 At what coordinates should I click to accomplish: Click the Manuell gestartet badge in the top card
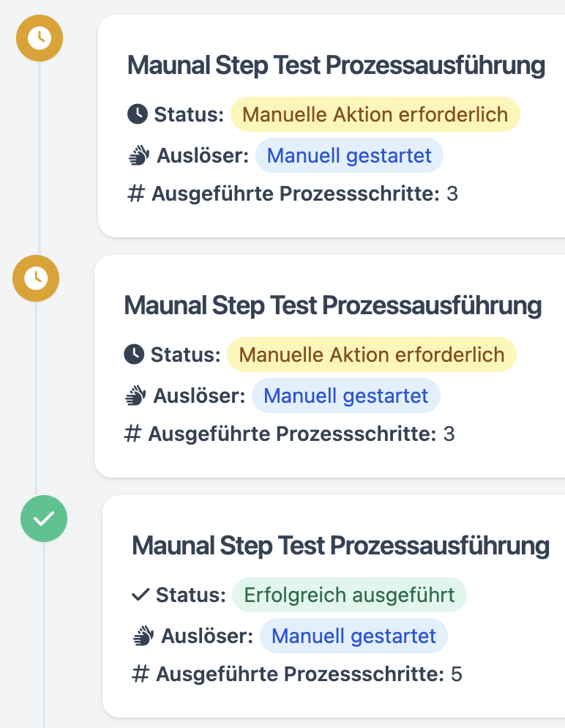click(x=349, y=156)
